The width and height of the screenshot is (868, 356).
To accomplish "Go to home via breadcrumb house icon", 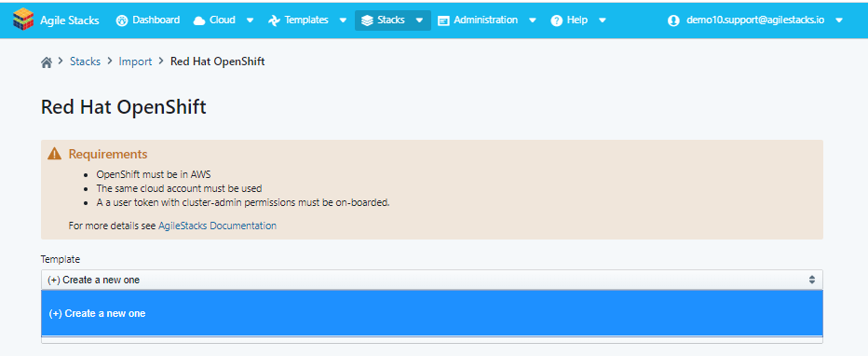I will pyautogui.click(x=47, y=62).
